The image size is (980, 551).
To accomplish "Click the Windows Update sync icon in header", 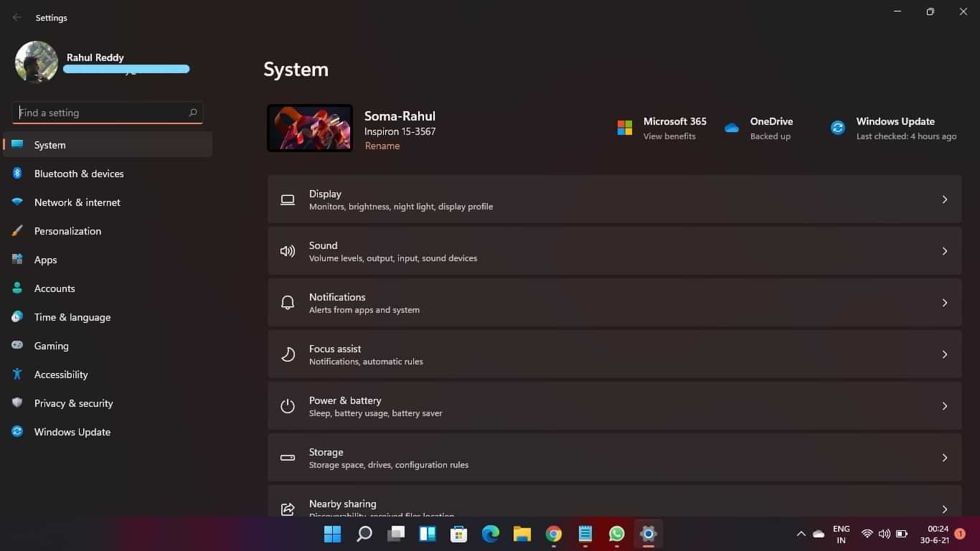I will tap(837, 128).
